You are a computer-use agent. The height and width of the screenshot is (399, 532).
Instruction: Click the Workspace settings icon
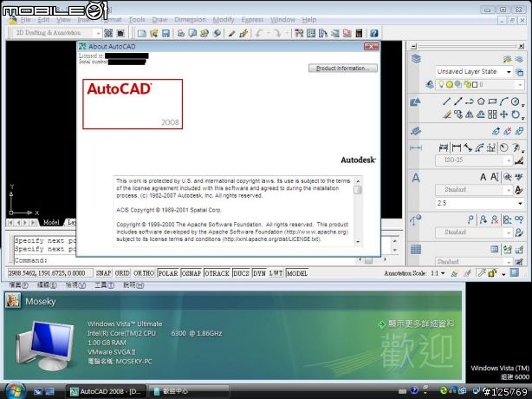coord(108,33)
